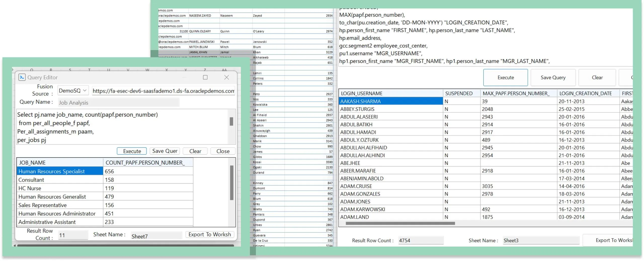Click the Query Editor terminal icon
Viewport: 644px width, 261px height.
pos(22,77)
